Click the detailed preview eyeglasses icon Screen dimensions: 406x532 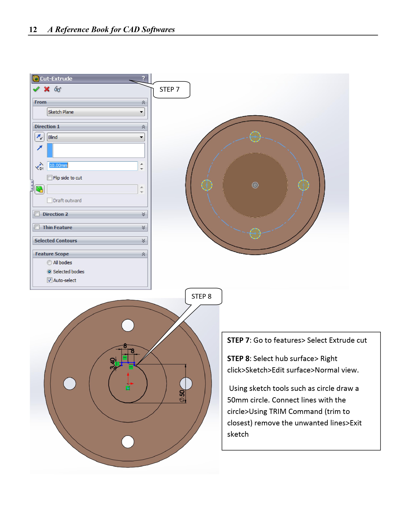(58, 89)
